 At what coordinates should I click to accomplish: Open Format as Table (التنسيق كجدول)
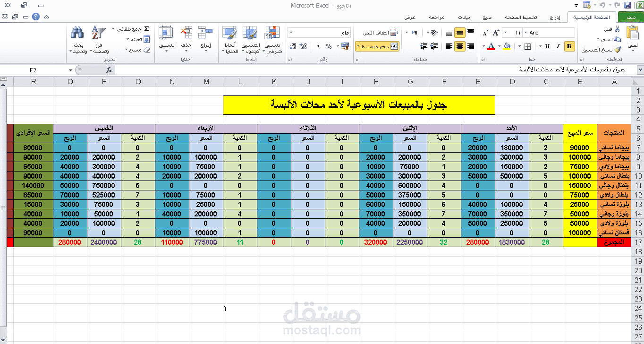coord(250,39)
